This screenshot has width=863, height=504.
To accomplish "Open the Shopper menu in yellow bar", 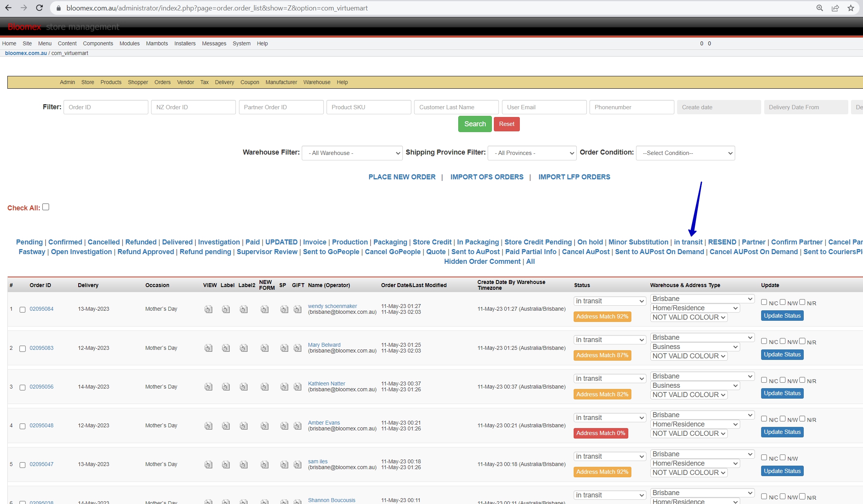I will (x=138, y=82).
